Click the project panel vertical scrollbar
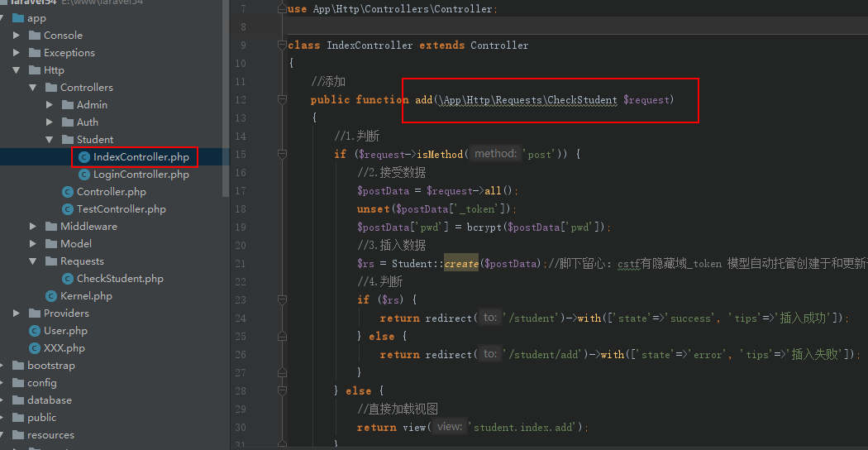Image resolution: width=868 pixels, height=450 pixels. click(x=227, y=99)
